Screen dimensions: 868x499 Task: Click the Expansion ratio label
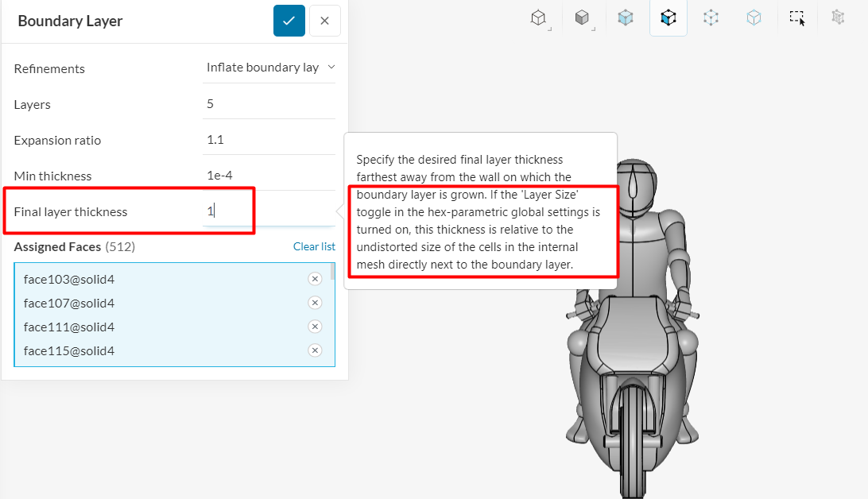click(x=57, y=141)
